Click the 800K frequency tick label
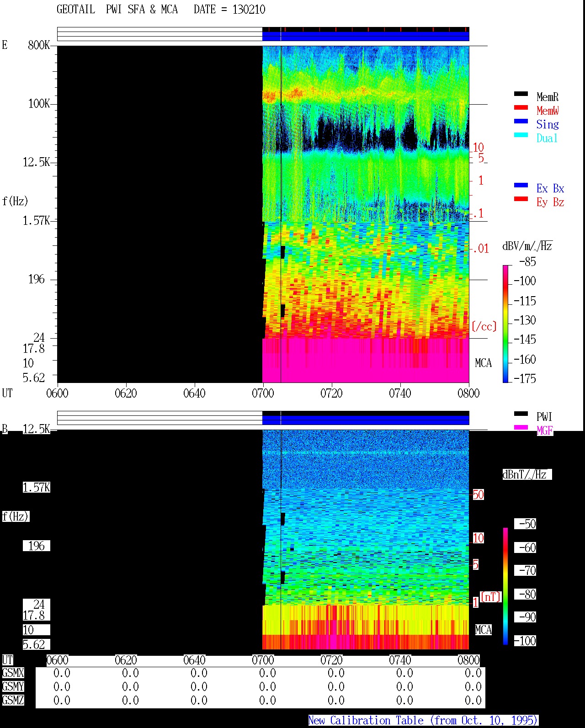 (39, 45)
